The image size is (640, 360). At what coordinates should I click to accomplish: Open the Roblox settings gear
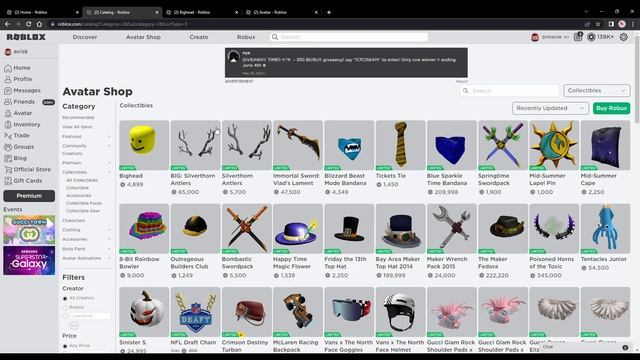coord(624,37)
